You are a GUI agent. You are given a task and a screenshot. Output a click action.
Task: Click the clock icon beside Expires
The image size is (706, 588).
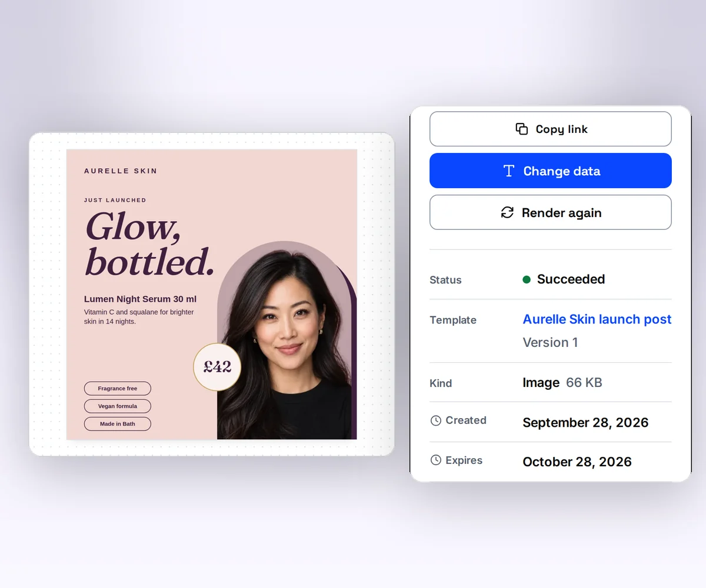[x=436, y=460]
